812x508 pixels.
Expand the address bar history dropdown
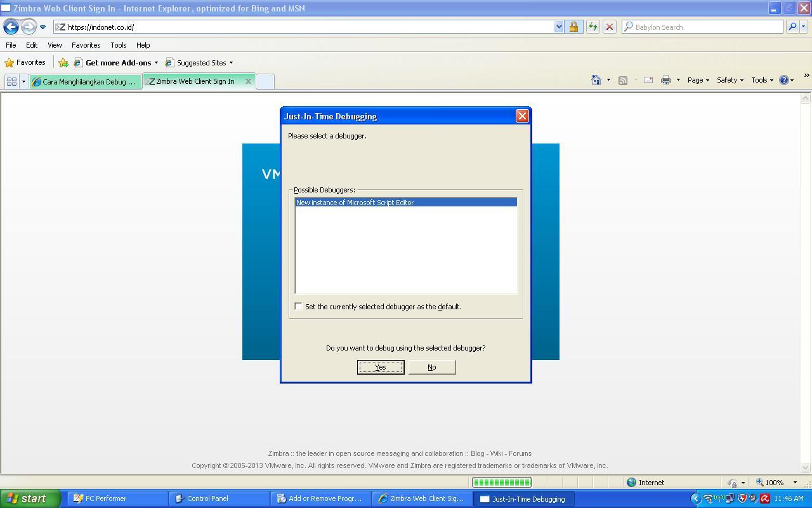(559, 27)
